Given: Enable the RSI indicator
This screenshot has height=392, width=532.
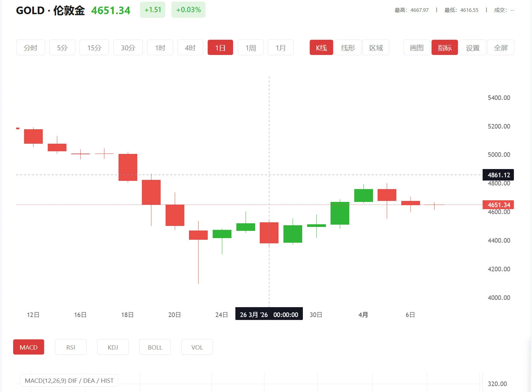Looking at the screenshot, I should pos(70,347).
